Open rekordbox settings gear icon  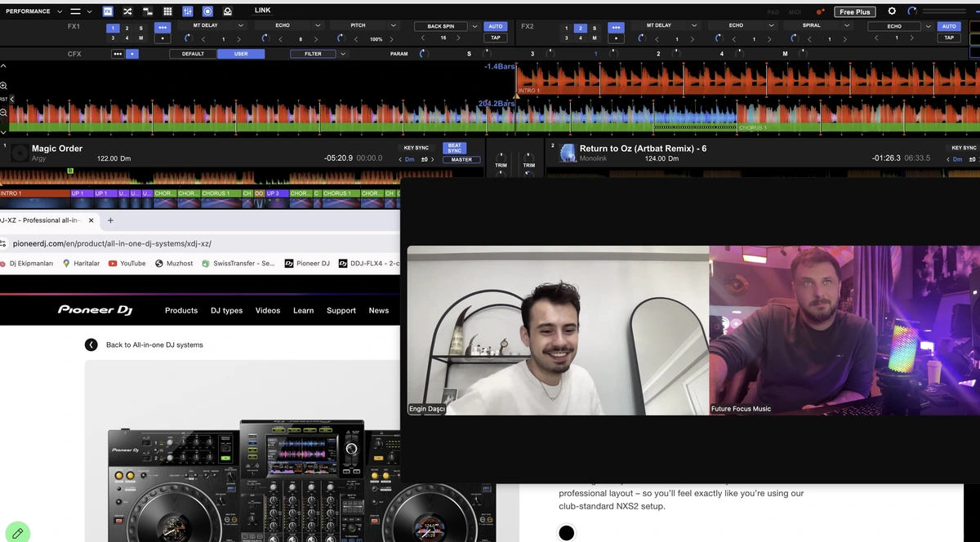[892, 11]
